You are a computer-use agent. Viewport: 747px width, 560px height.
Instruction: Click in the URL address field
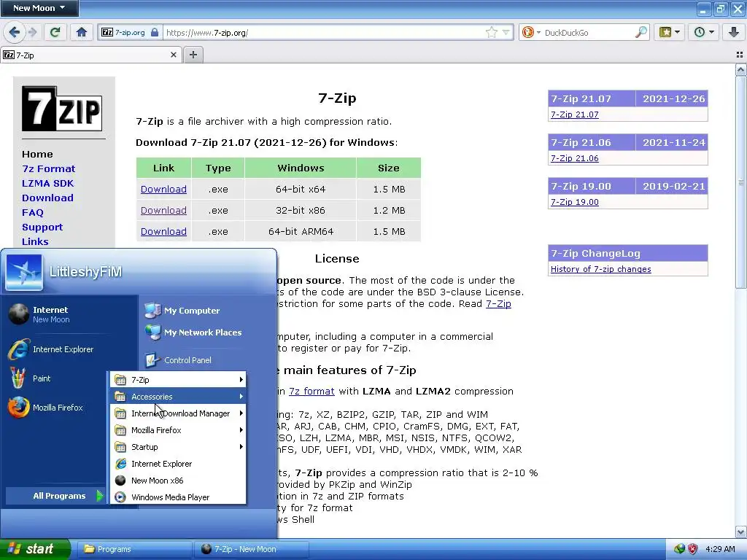click(324, 32)
